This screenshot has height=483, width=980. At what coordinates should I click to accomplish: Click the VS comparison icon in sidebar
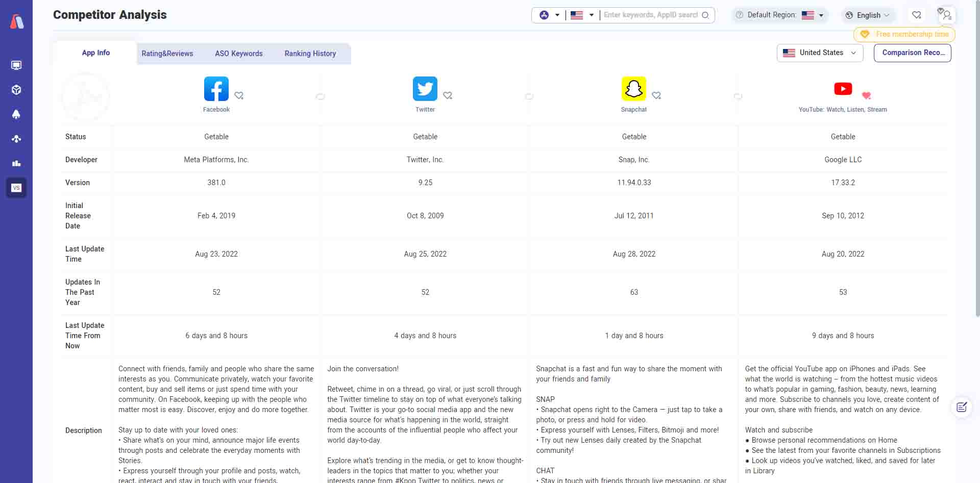tap(17, 188)
